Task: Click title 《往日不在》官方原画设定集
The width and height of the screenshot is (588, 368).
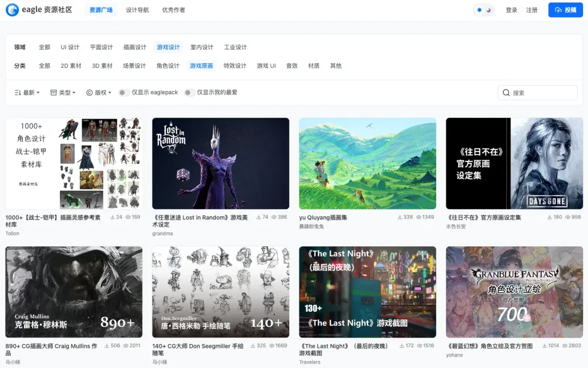Action: [484, 218]
